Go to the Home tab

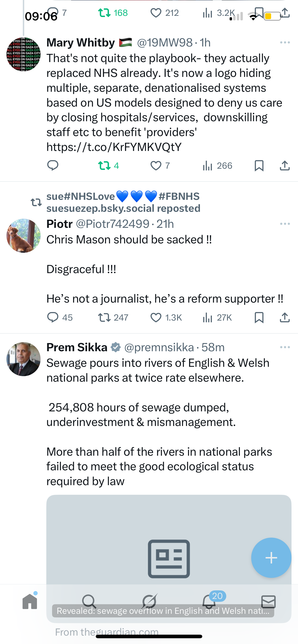pyautogui.click(x=30, y=602)
